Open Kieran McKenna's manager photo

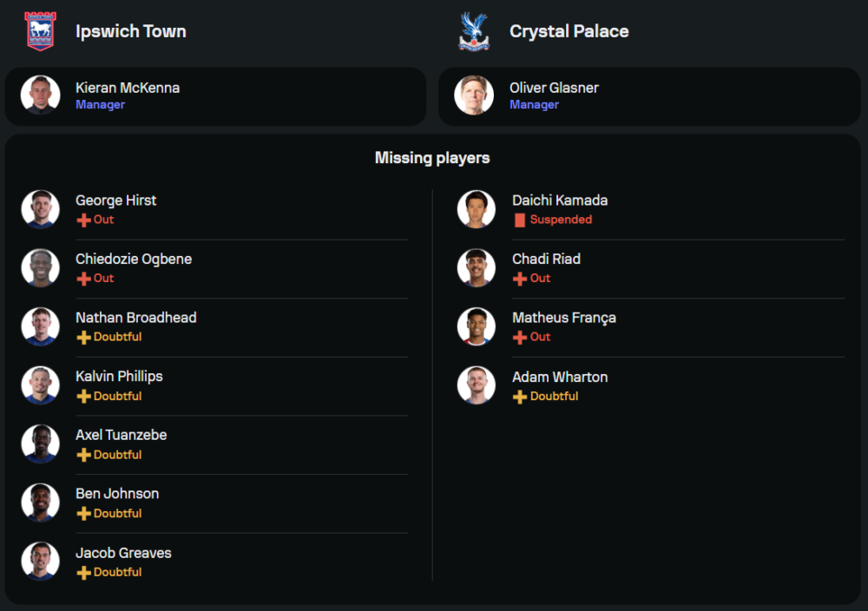pos(40,95)
